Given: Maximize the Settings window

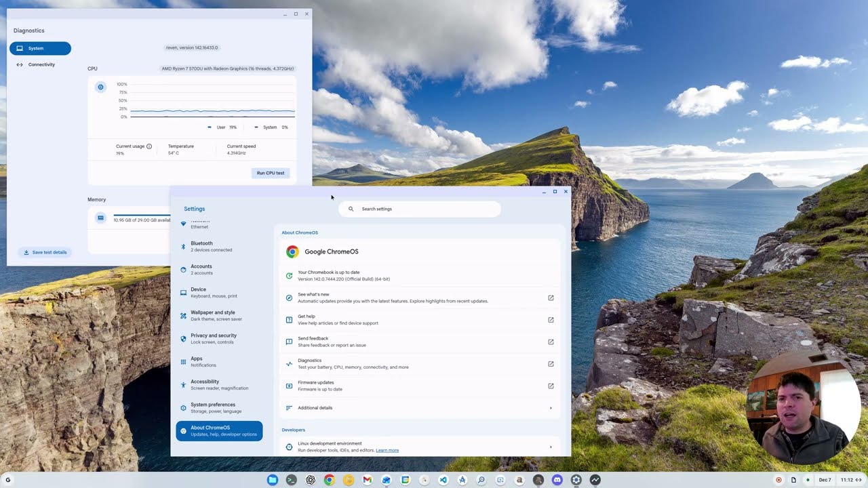Looking at the screenshot, I should [x=555, y=191].
